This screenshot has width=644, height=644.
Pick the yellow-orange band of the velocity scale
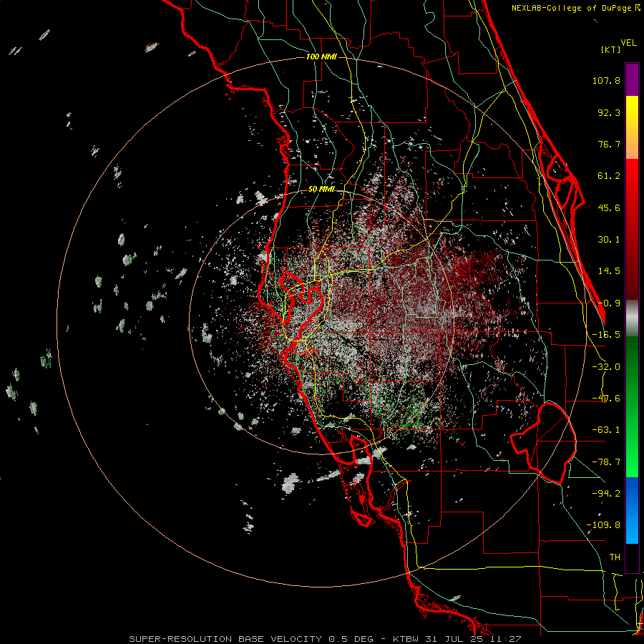click(632, 127)
